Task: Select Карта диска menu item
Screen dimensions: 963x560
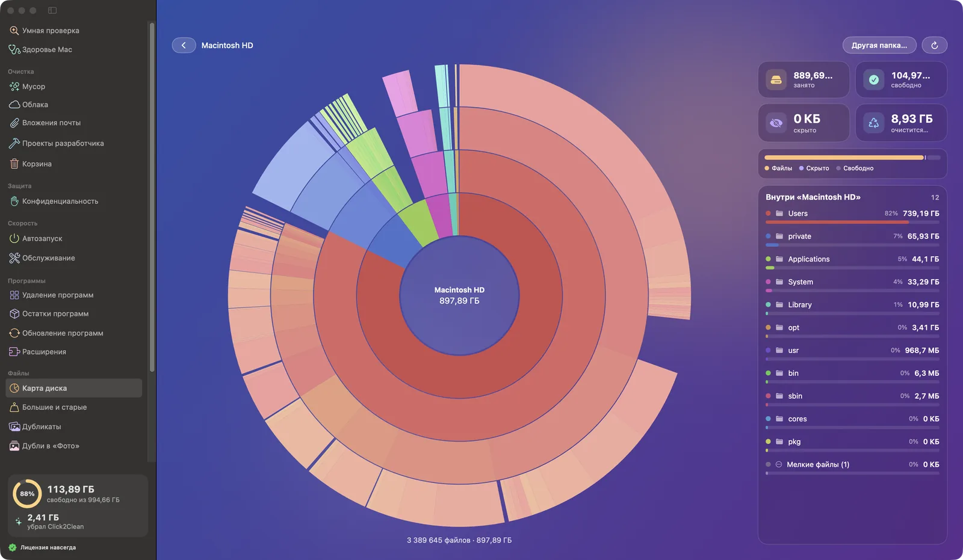Action: pyautogui.click(x=73, y=388)
